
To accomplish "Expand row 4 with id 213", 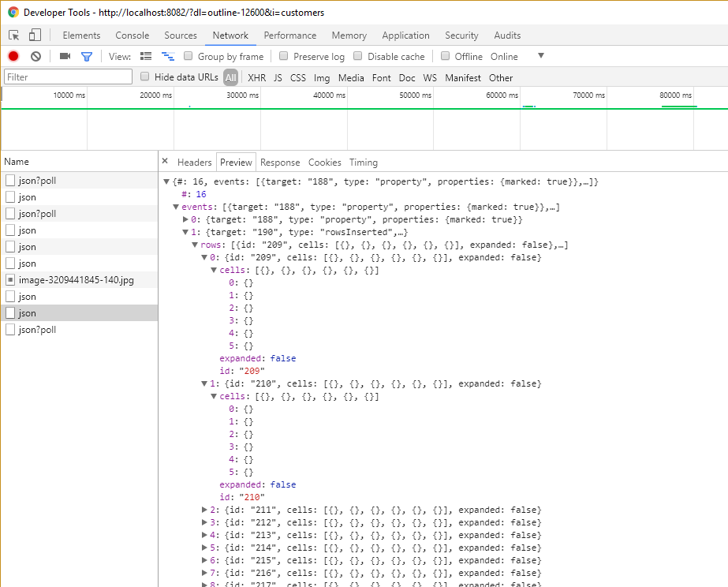I will click(203, 535).
